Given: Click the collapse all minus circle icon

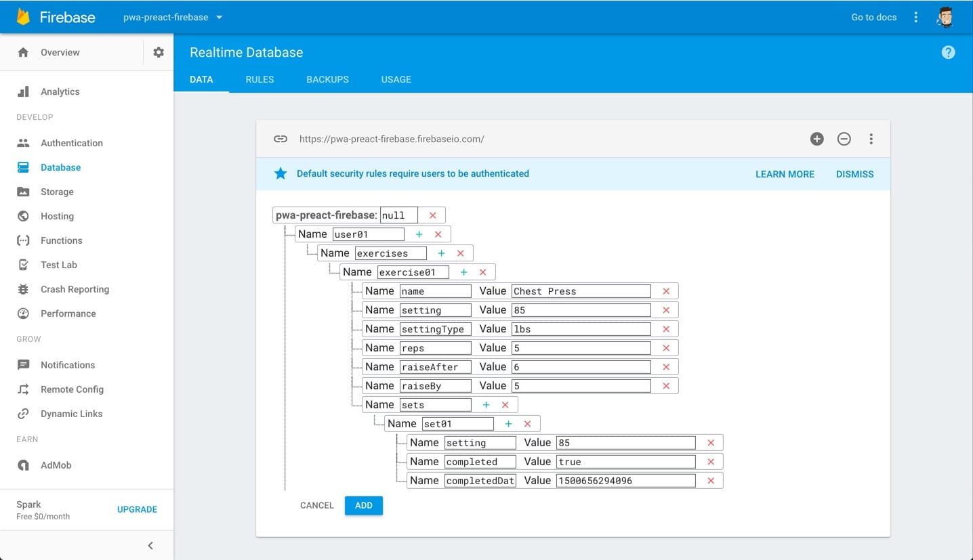Looking at the screenshot, I should (x=844, y=139).
